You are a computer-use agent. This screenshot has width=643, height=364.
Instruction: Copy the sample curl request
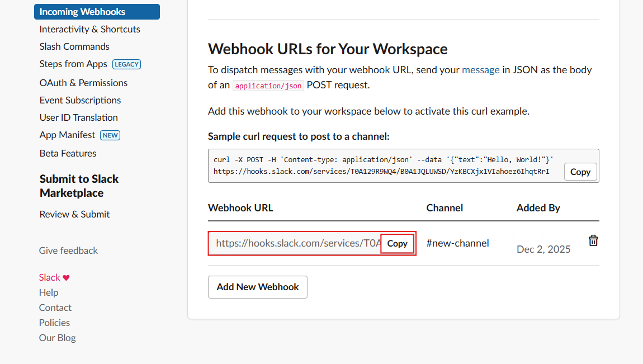click(x=580, y=172)
